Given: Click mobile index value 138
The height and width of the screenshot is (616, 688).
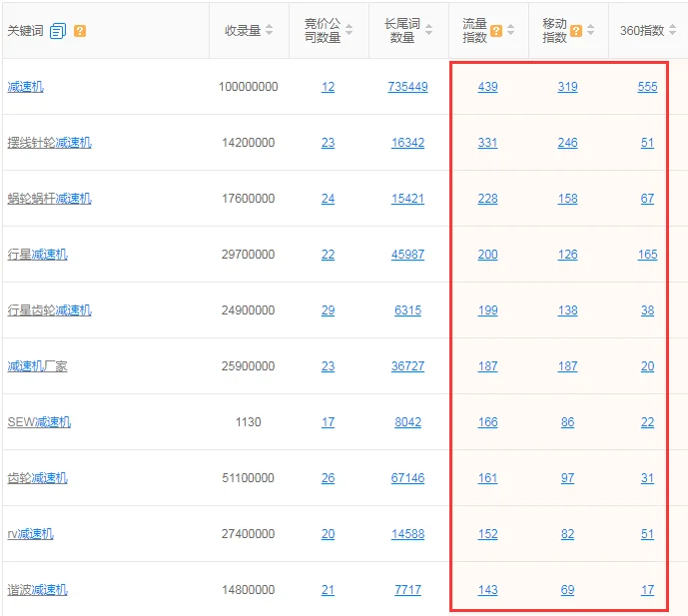Looking at the screenshot, I should click(x=567, y=310).
